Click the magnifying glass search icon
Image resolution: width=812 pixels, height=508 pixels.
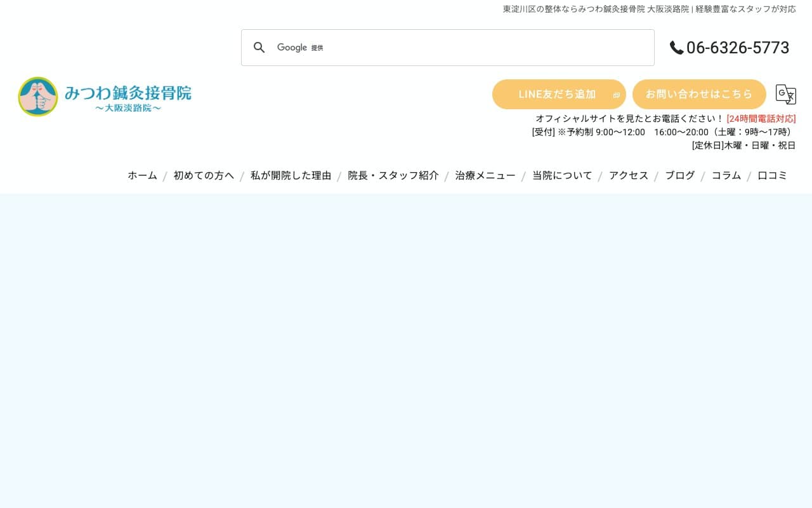coord(259,47)
